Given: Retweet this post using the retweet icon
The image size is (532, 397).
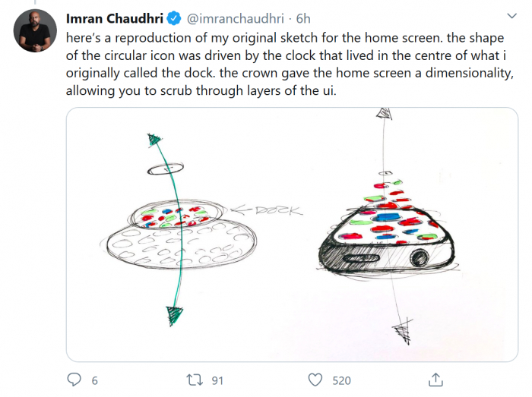Looking at the screenshot, I should click(x=194, y=379).
